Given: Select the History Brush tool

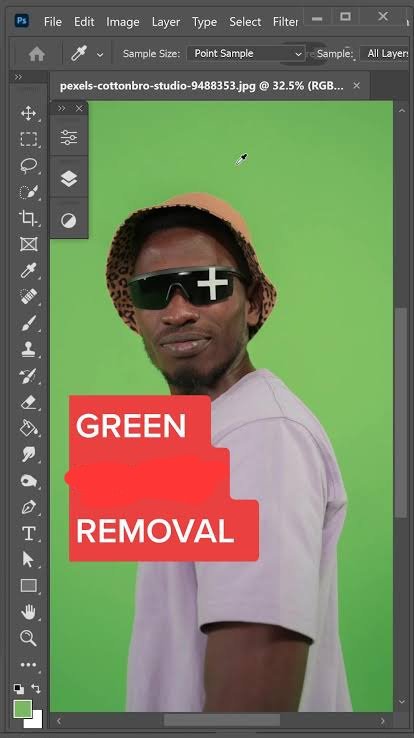Looking at the screenshot, I should tap(28, 376).
